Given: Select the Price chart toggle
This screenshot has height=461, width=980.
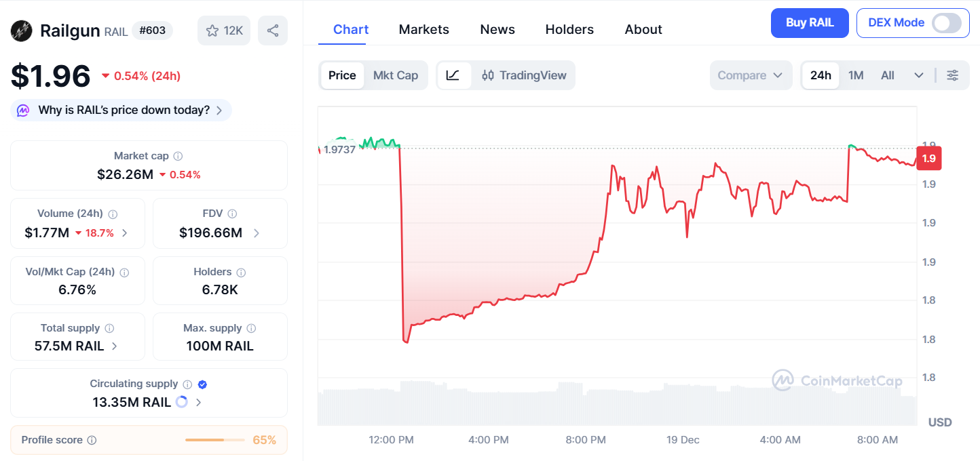Looking at the screenshot, I should click(x=342, y=75).
